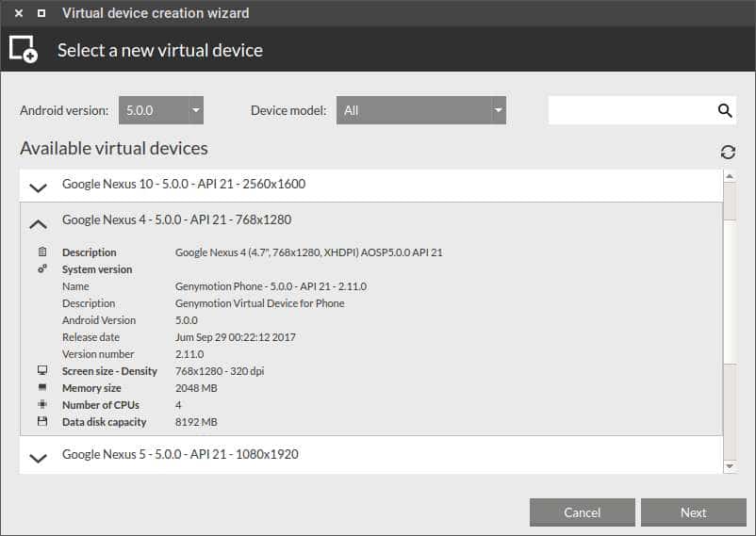
Task: Click the Next button
Action: pos(694,512)
